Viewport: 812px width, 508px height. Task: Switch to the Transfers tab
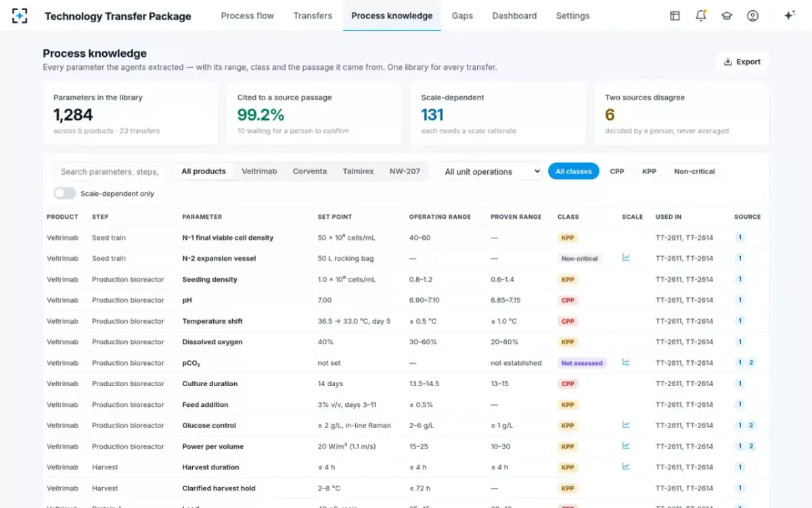point(313,16)
